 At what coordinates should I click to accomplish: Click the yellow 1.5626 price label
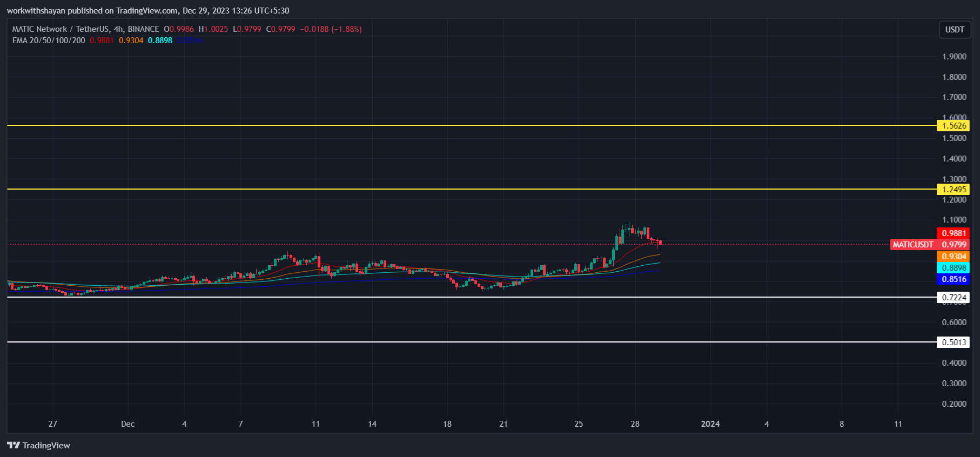click(954, 126)
